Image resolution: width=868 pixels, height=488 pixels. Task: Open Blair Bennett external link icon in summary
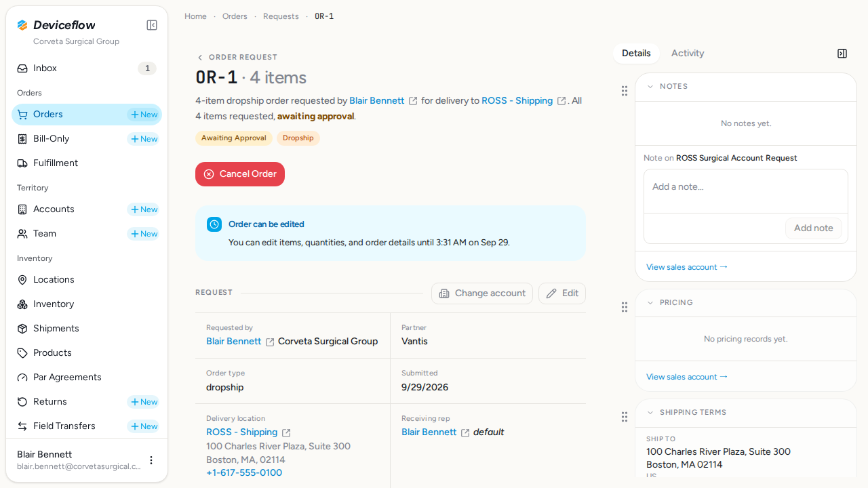point(413,101)
